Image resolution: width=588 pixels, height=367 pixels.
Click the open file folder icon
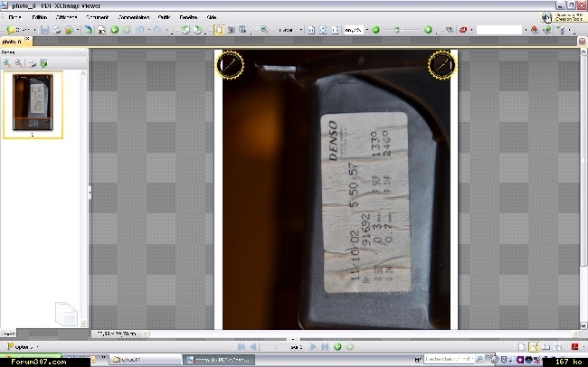[x=11, y=30]
